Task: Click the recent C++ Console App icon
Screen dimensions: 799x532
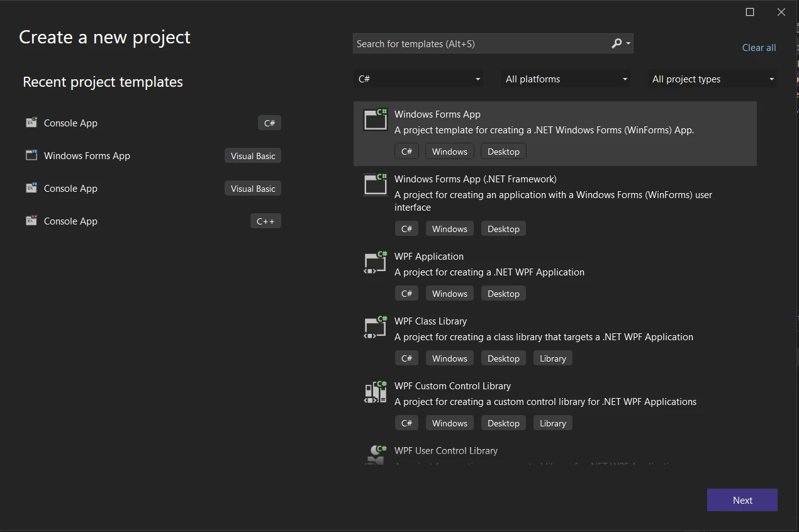Action: point(31,221)
